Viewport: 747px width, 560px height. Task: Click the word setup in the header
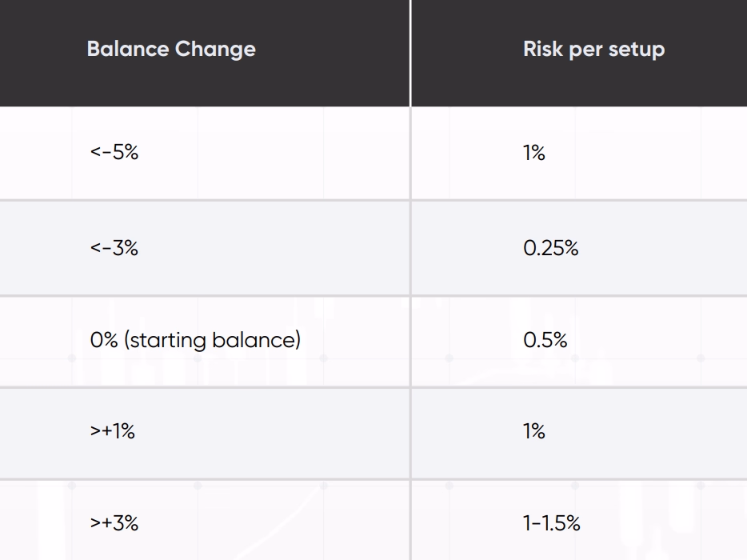(x=637, y=50)
